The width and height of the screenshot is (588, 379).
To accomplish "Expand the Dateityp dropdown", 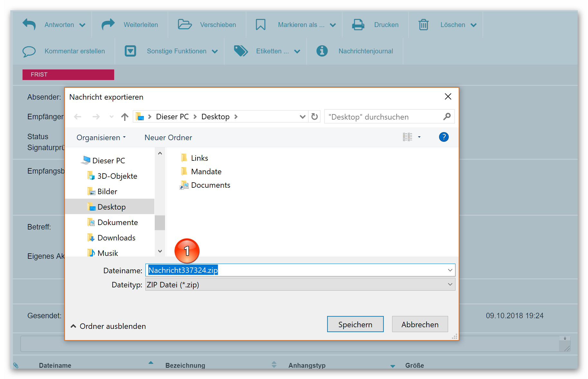I will pos(450,284).
